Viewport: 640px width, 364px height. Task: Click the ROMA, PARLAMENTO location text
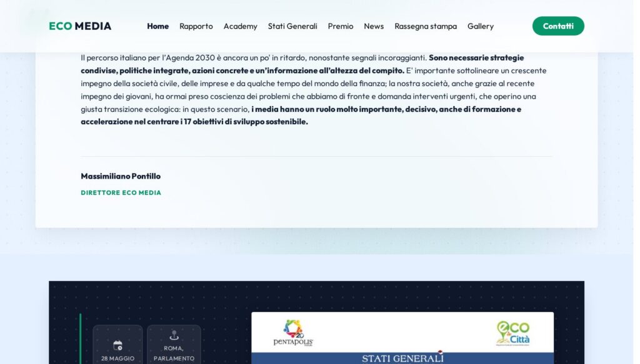click(174, 353)
